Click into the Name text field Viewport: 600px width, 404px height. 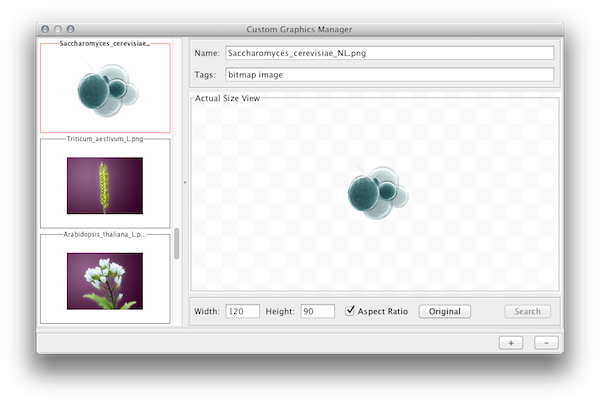coord(388,53)
